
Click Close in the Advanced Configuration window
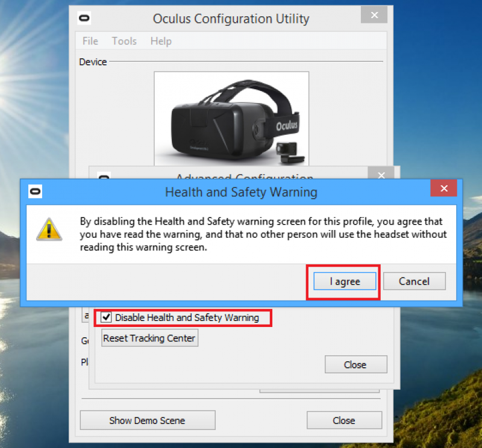tap(355, 364)
